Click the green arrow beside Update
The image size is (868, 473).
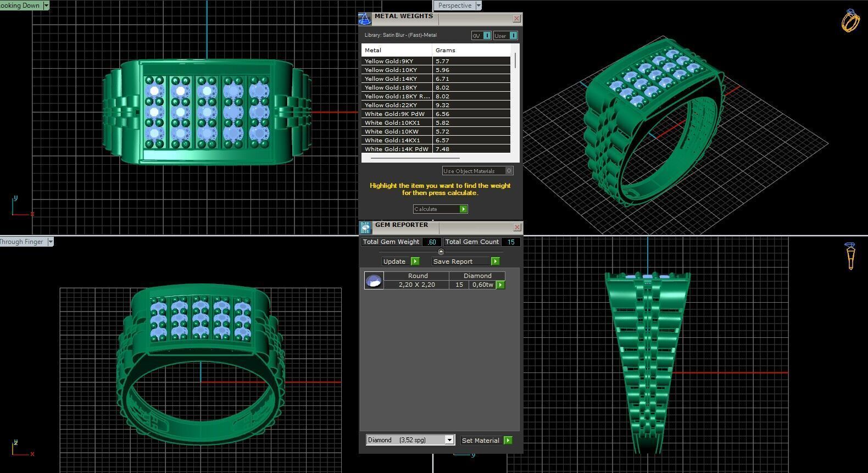(415, 261)
